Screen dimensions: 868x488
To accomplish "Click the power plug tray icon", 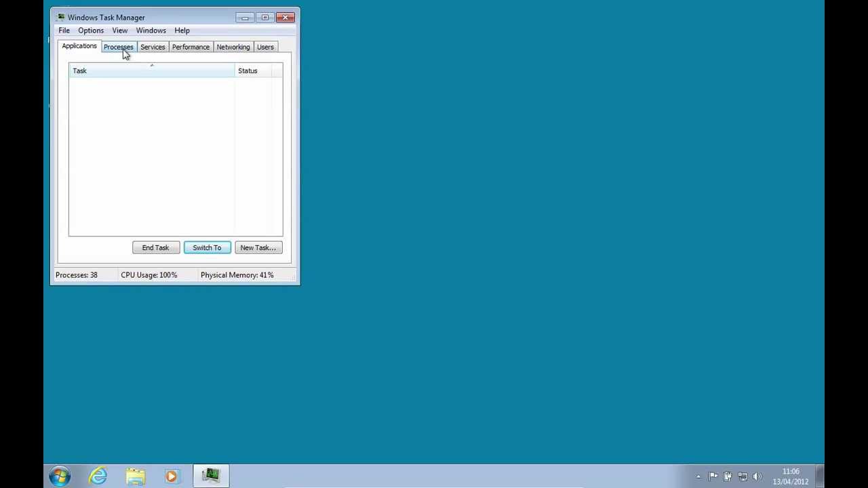I will pyautogui.click(x=728, y=476).
